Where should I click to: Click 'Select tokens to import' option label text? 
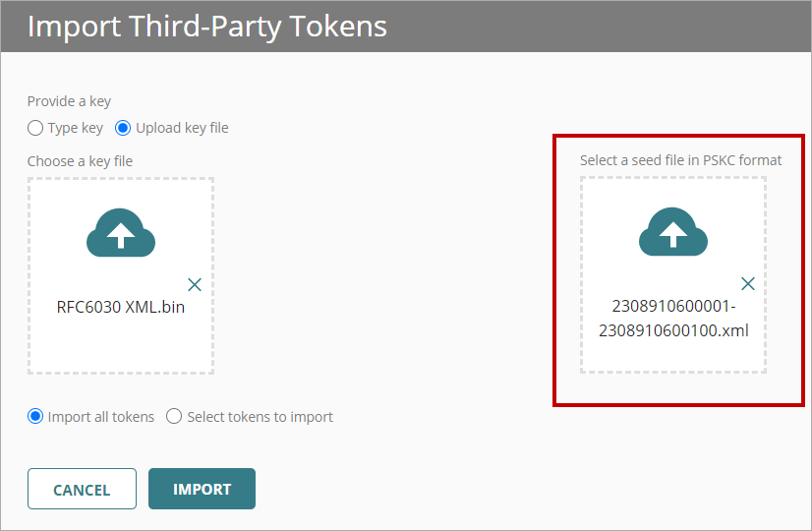click(261, 416)
